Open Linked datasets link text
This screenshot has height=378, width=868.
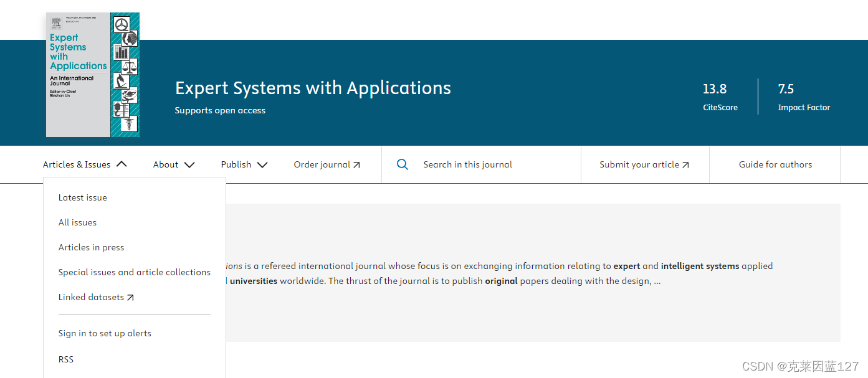[92, 297]
